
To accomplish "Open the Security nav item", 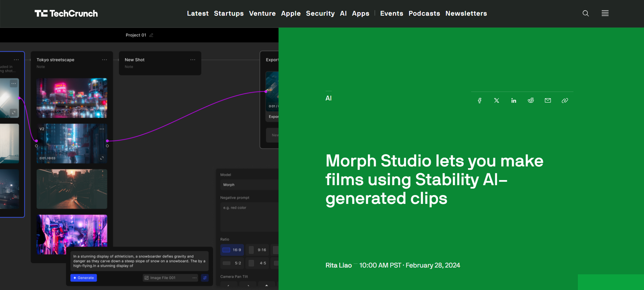I will [x=320, y=13].
